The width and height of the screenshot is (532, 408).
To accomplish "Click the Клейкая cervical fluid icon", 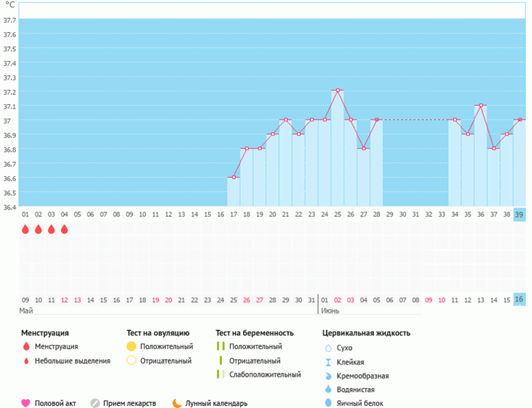I will pos(328,362).
